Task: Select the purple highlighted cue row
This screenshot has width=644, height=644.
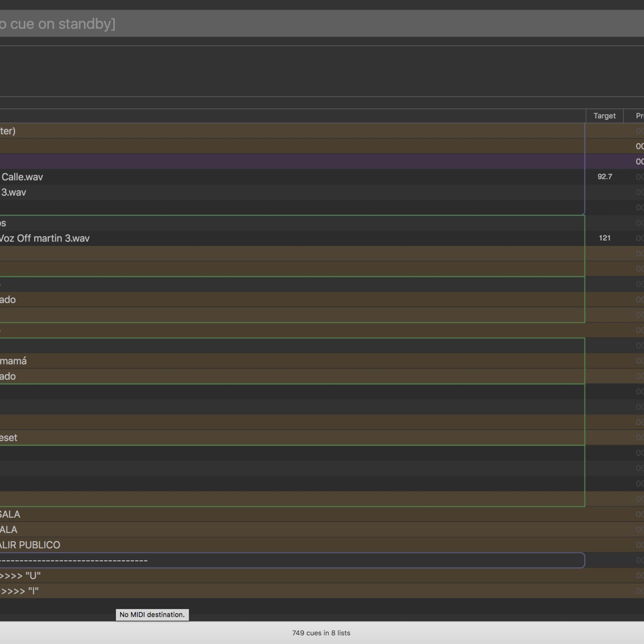Action: click(x=282, y=161)
